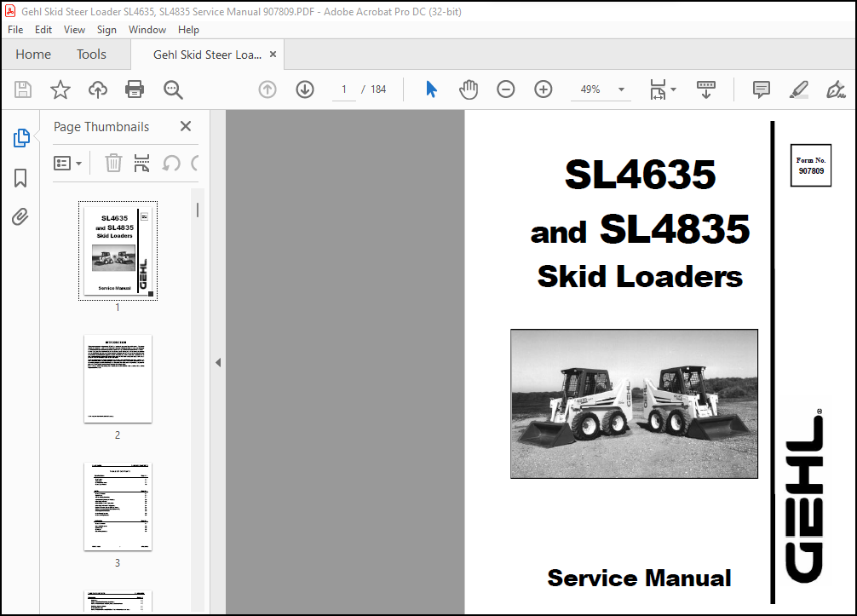Viewport: 857px width, 616px height.
Task: Collapse navigation pane with left triangle
Action: tap(218, 362)
